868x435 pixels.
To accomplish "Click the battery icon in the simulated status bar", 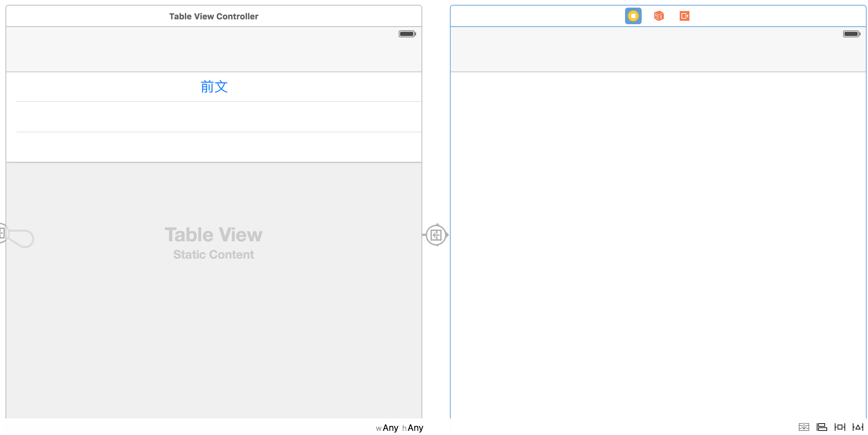I will [x=407, y=34].
